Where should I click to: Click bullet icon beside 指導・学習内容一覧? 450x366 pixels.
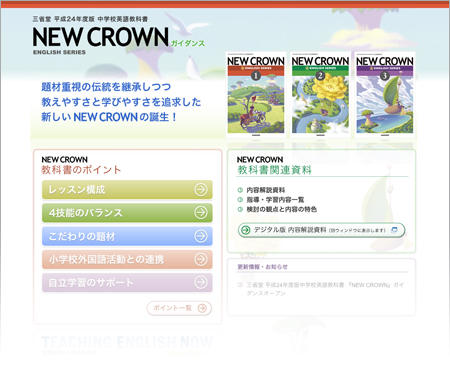point(240,200)
